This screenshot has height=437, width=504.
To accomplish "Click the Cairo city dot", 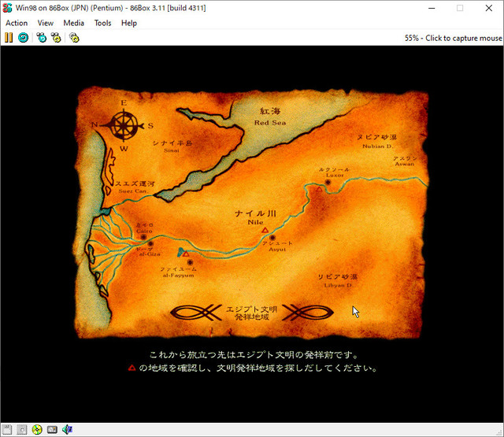I will (143, 237).
